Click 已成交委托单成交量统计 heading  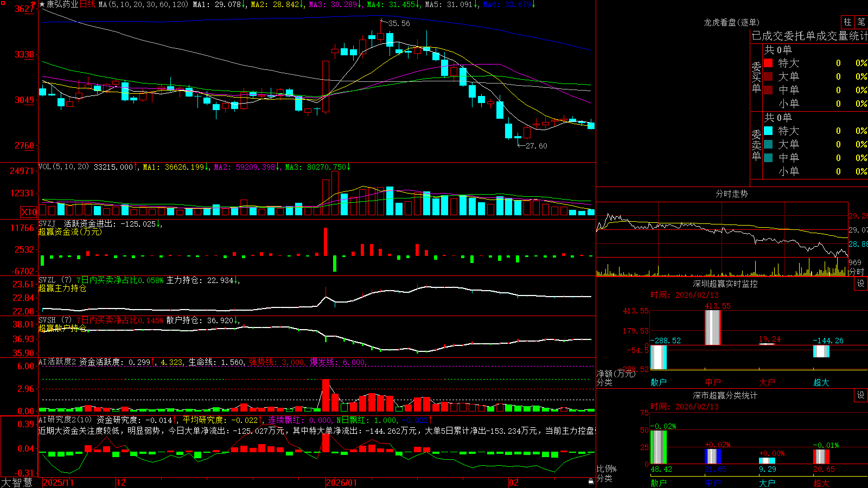[809, 36]
